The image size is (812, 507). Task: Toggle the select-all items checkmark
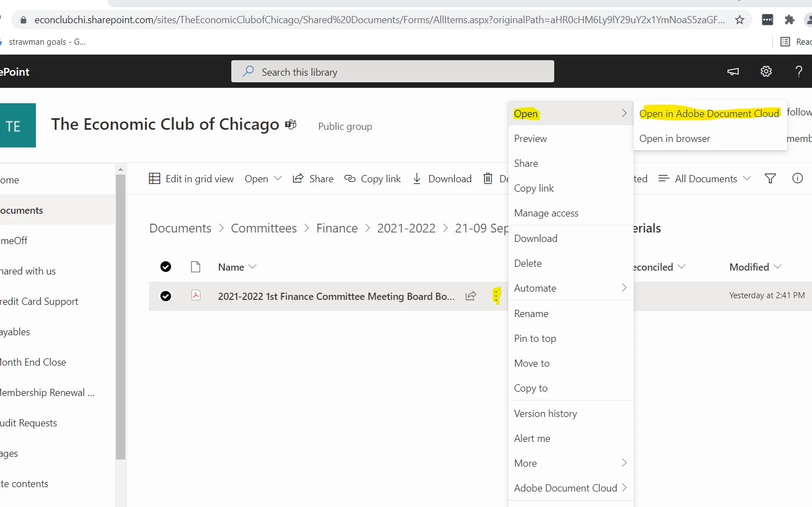pyautogui.click(x=166, y=267)
